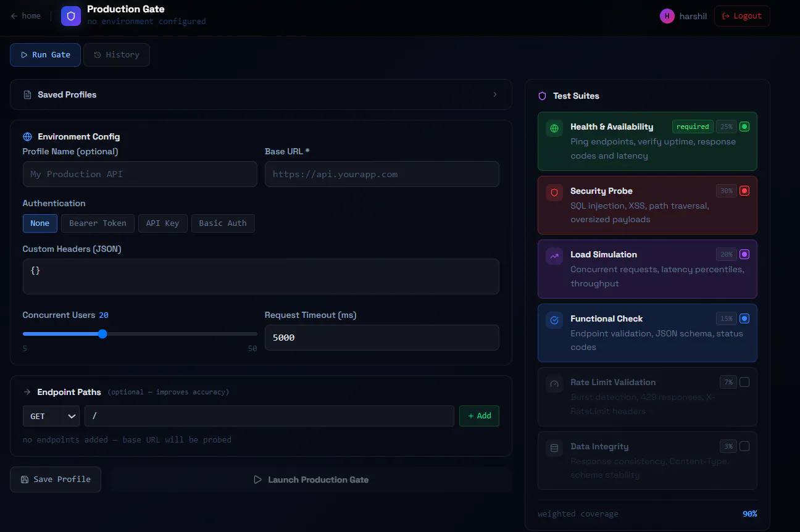Click the 3% badge on Data Integrity
Image resolution: width=800 pixels, height=532 pixels.
pos(728,446)
